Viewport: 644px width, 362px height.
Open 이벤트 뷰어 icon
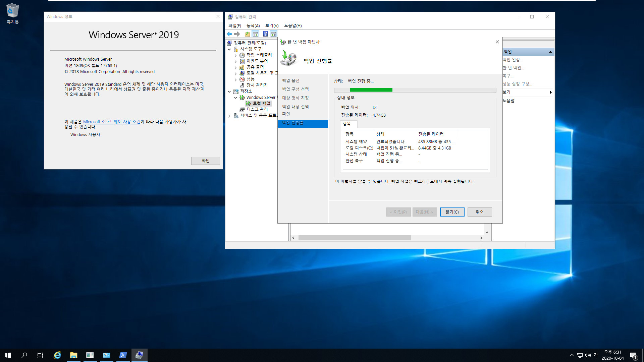click(242, 61)
